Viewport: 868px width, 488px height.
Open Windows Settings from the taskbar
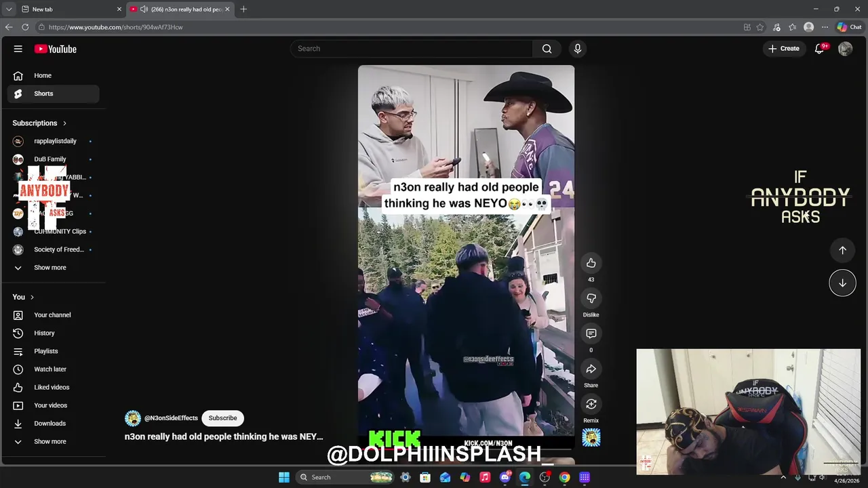pyautogui.click(x=406, y=477)
